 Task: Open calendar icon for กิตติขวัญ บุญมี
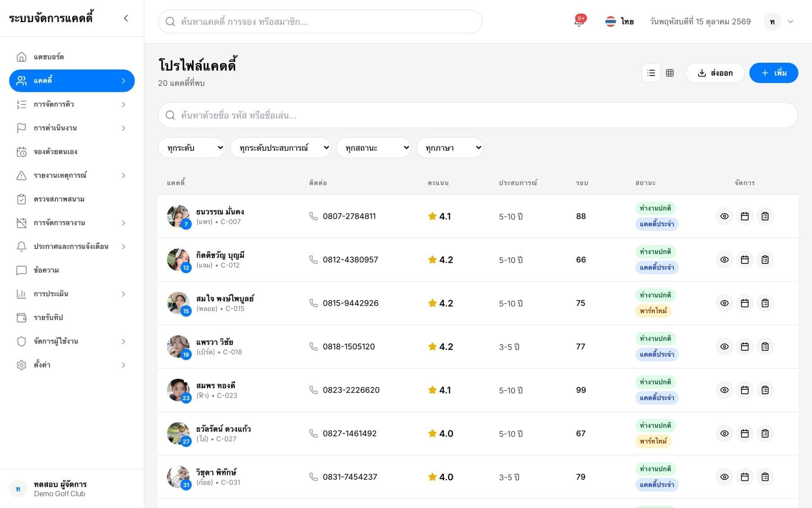(745, 260)
